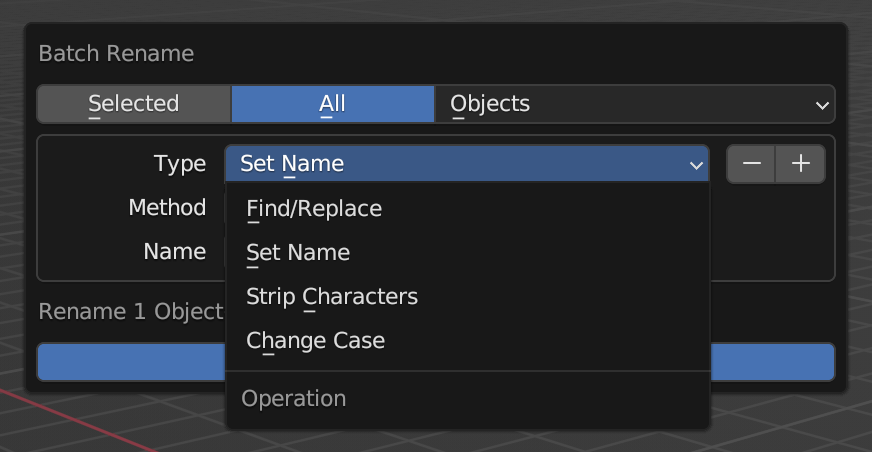Choose the Change Case option
Image resolution: width=872 pixels, height=452 pixels.
(315, 341)
